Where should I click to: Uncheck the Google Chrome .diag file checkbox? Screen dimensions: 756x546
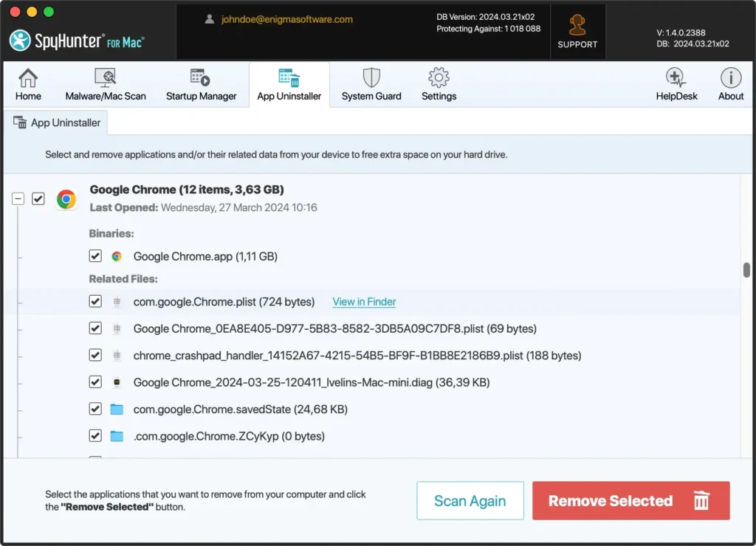coord(95,382)
